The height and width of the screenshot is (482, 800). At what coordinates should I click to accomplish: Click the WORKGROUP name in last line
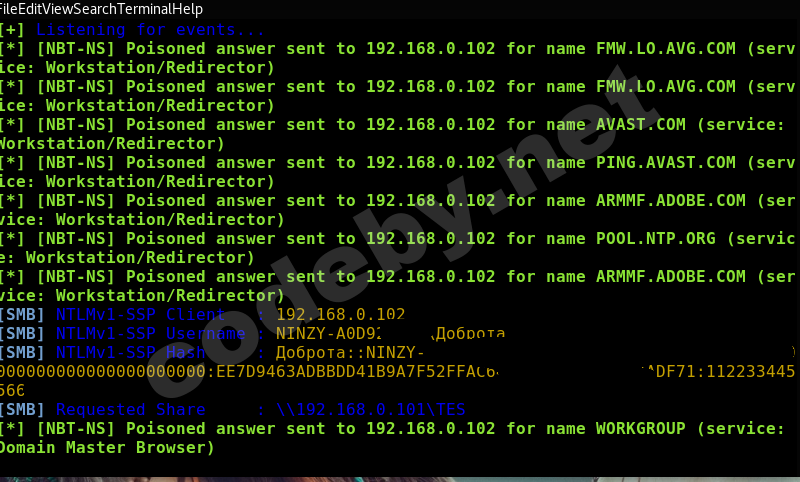pos(640,429)
